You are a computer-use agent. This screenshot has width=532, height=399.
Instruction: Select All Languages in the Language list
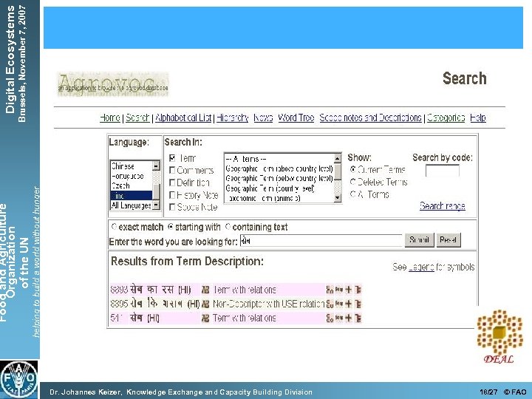[x=132, y=205]
